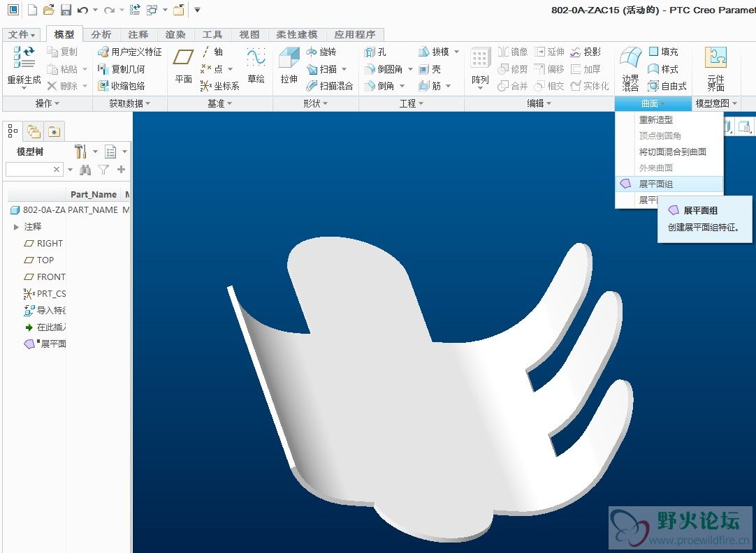756x553 pixels.
Task: Click the Hole (孔) tool
Action: coord(375,52)
